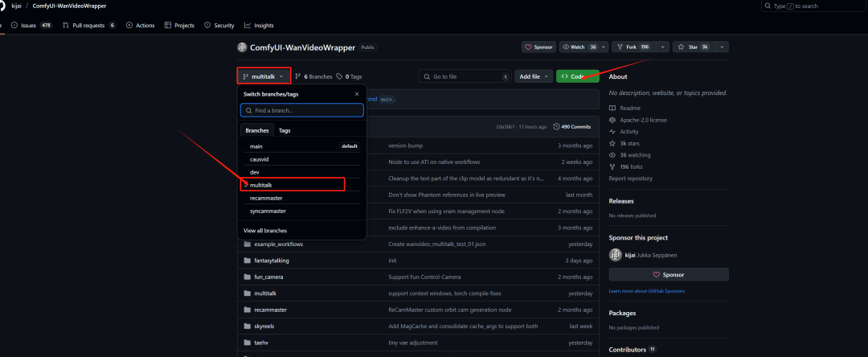Switch to Tags tab in popup
Viewport: 868px width, 357px height.
[x=285, y=130]
